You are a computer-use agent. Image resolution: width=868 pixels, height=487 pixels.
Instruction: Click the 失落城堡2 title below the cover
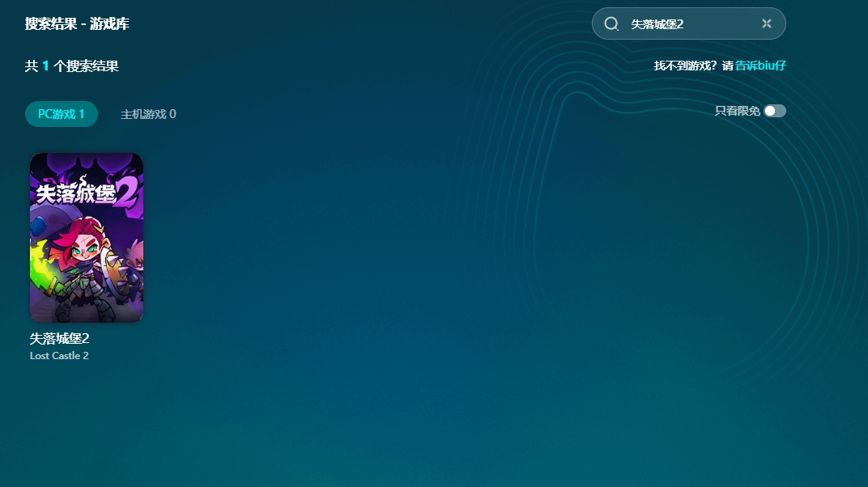59,339
